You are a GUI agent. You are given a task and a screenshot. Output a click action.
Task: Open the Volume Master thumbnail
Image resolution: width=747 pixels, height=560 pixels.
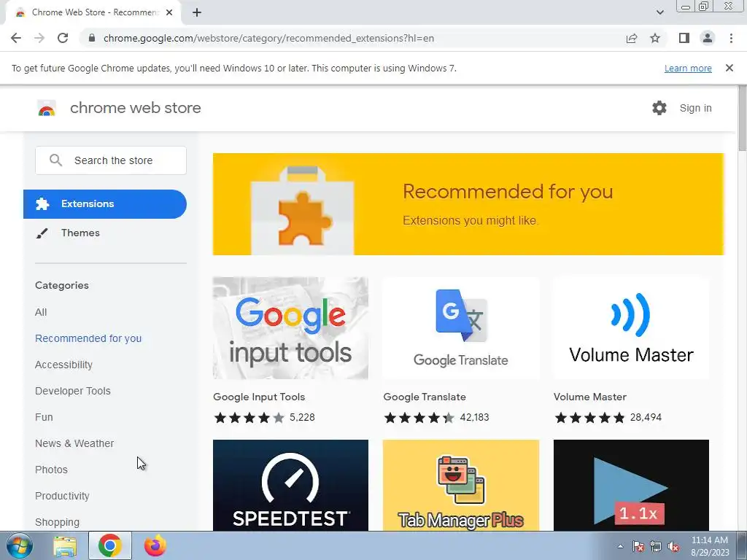(x=631, y=328)
